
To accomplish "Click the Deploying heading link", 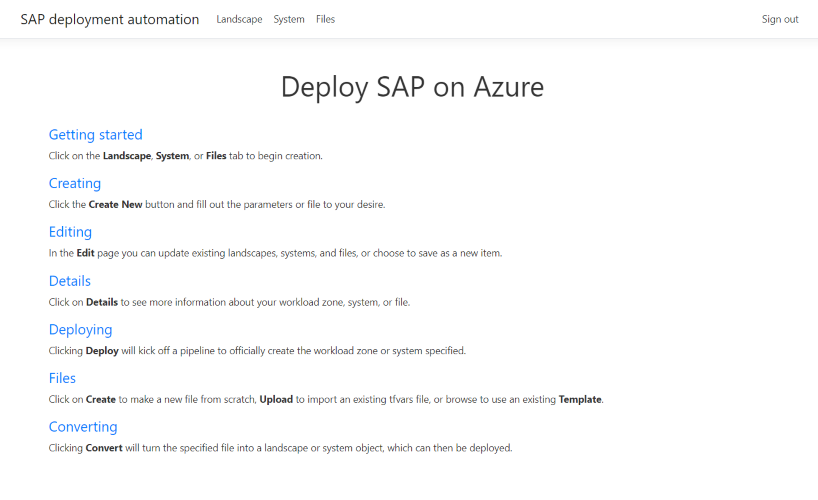I will pyautogui.click(x=80, y=330).
